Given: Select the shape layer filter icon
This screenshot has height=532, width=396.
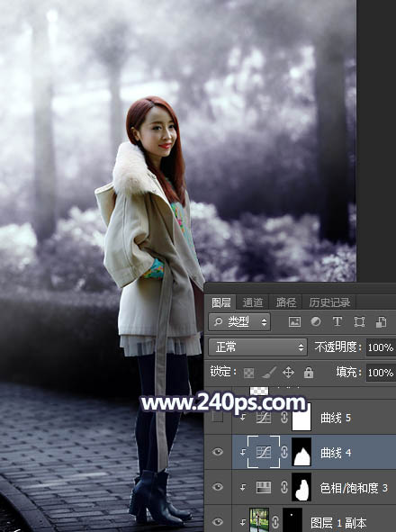Looking at the screenshot, I should tap(359, 321).
